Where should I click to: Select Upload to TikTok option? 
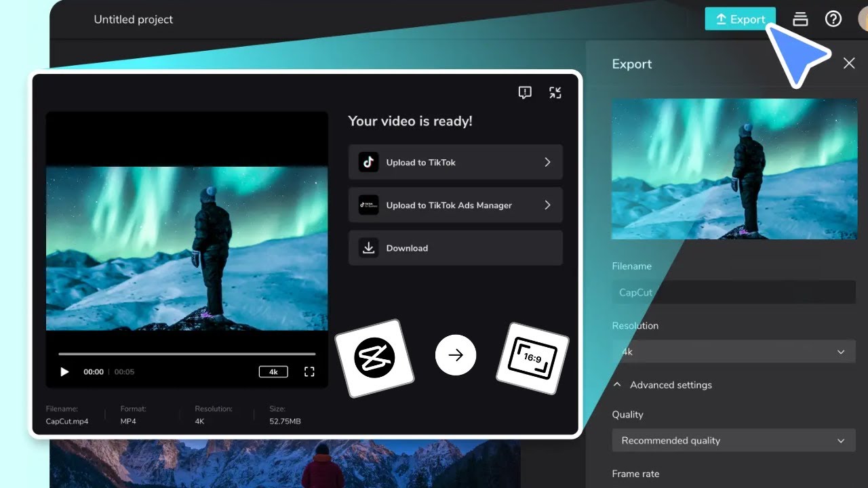[x=456, y=162]
